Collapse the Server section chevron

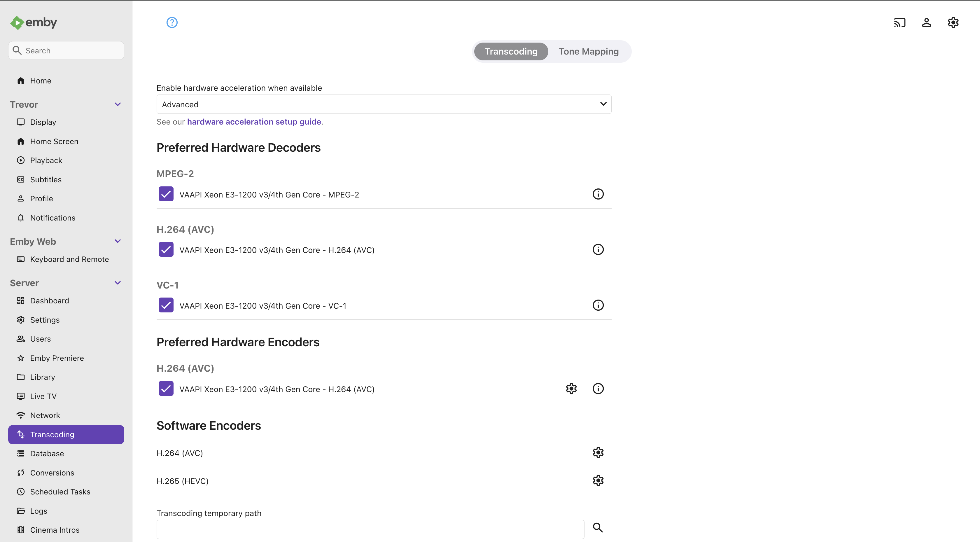coord(118,283)
